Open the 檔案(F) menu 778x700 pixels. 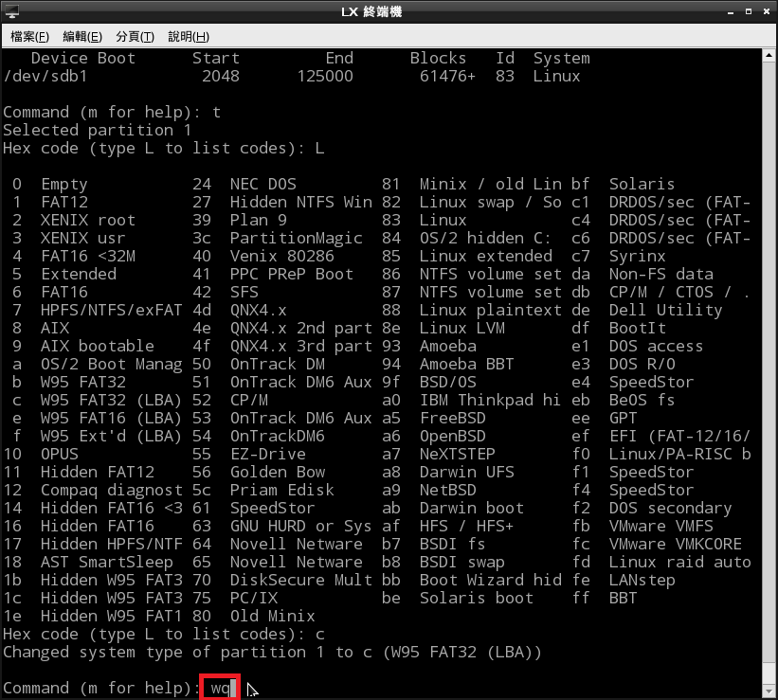[30, 37]
